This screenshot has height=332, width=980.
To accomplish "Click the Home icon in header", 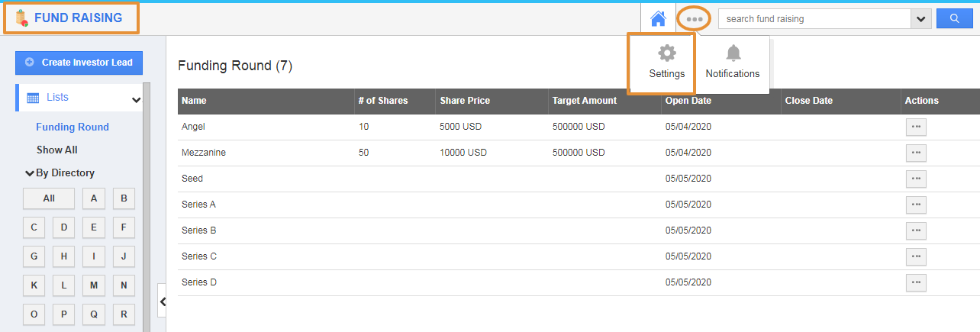I will click(x=658, y=18).
